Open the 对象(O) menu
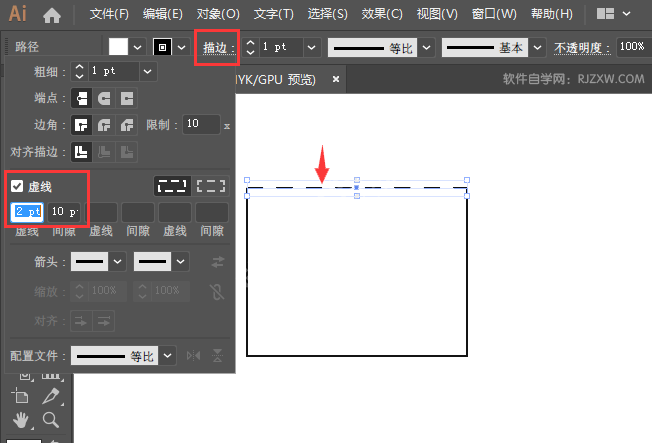The width and height of the screenshot is (652, 443). [218, 14]
